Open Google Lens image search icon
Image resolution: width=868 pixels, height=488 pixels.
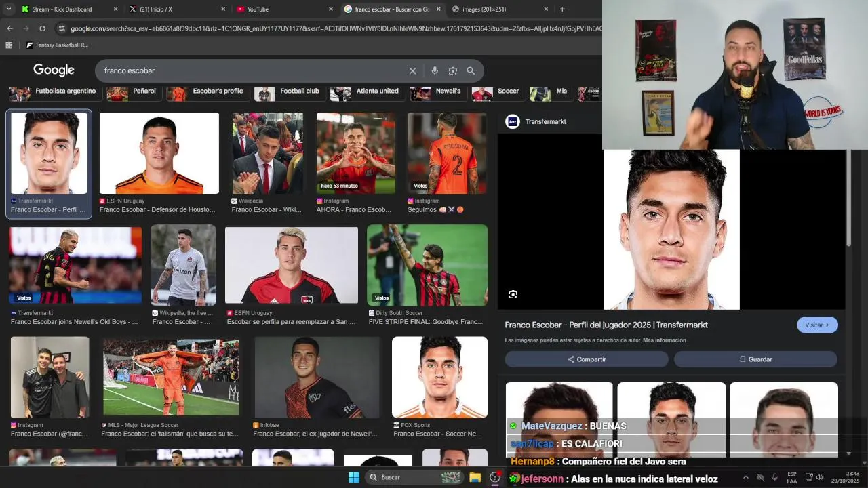coord(453,70)
